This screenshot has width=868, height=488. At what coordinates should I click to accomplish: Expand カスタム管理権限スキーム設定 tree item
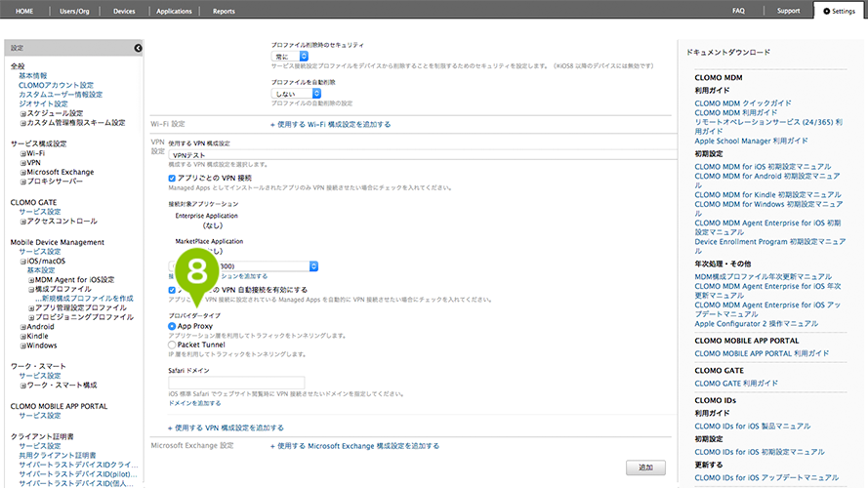[x=23, y=123]
